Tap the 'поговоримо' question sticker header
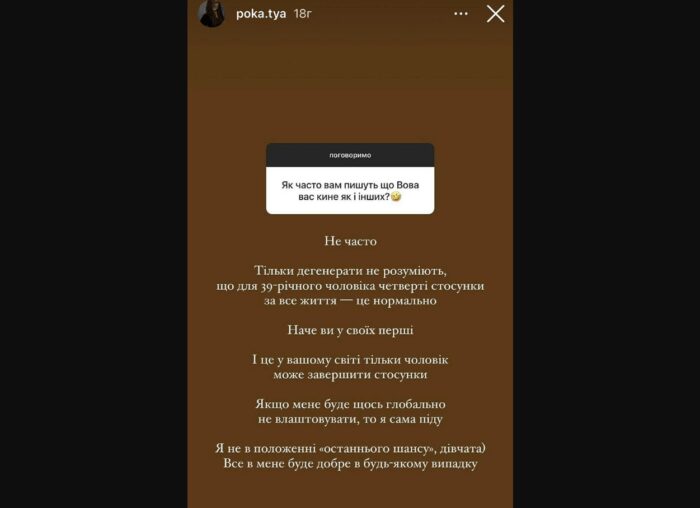Viewport: 700px width, 508px height. [350, 155]
